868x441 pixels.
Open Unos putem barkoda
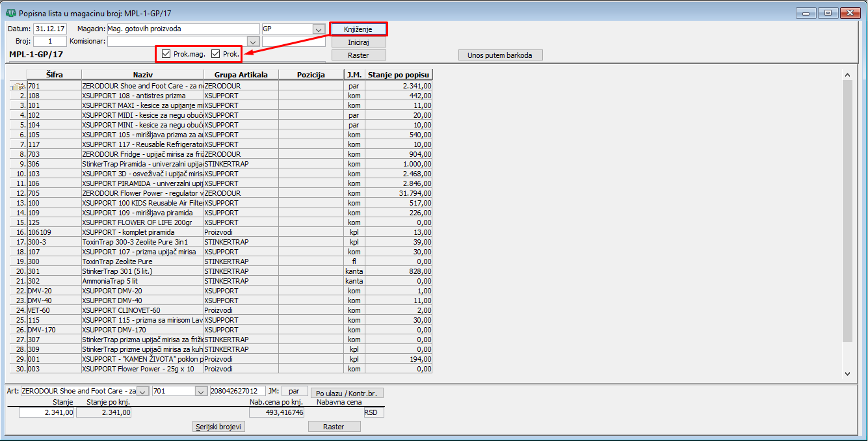tap(500, 55)
